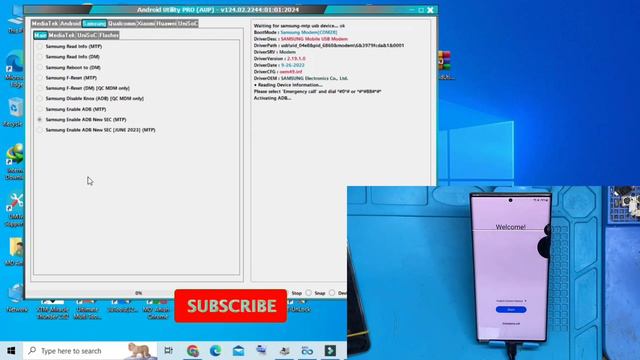Open the Huawei tab
This screenshot has height=360, width=640.
coord(166,24)
